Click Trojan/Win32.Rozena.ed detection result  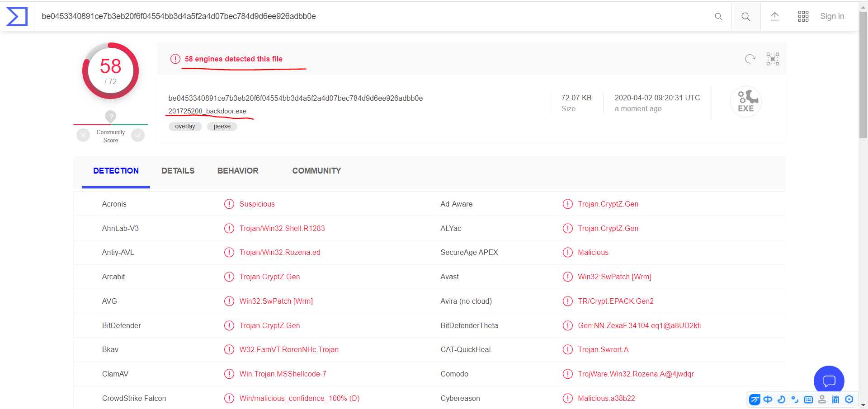coord(280,253)
